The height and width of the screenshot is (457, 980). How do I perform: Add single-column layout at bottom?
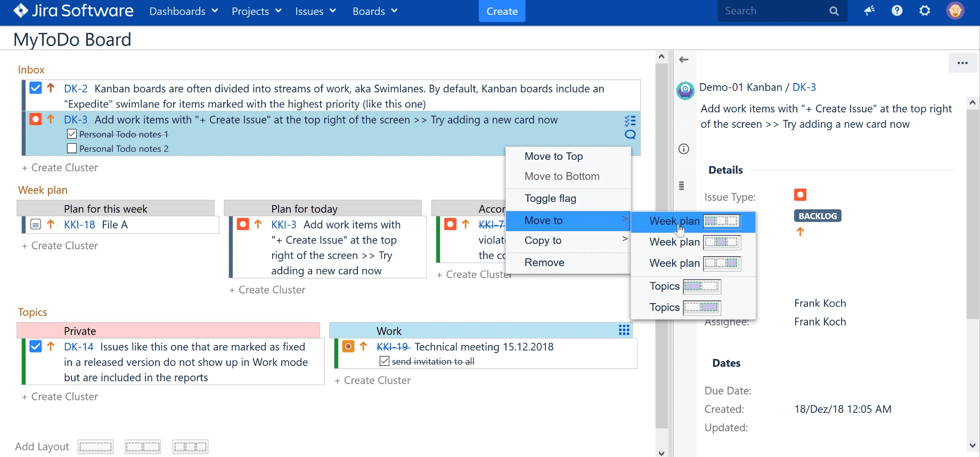pos(96,446)
